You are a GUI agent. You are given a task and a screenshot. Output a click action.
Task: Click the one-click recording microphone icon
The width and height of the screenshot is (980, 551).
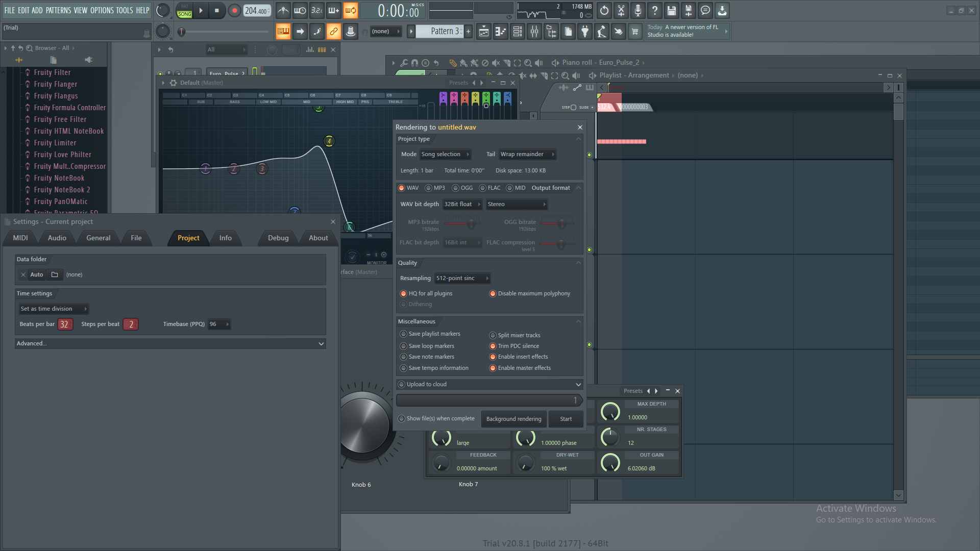(x=638, y=10)
